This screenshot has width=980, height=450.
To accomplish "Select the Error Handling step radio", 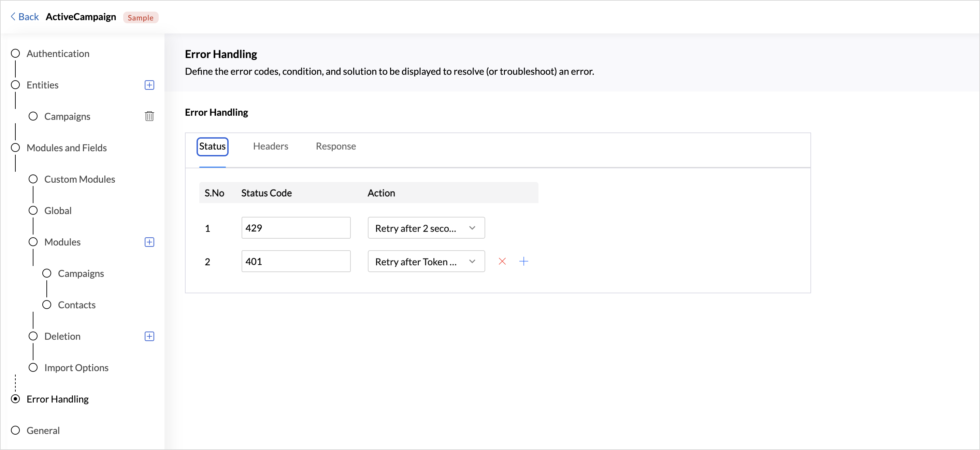I will (x=15, y=399).
